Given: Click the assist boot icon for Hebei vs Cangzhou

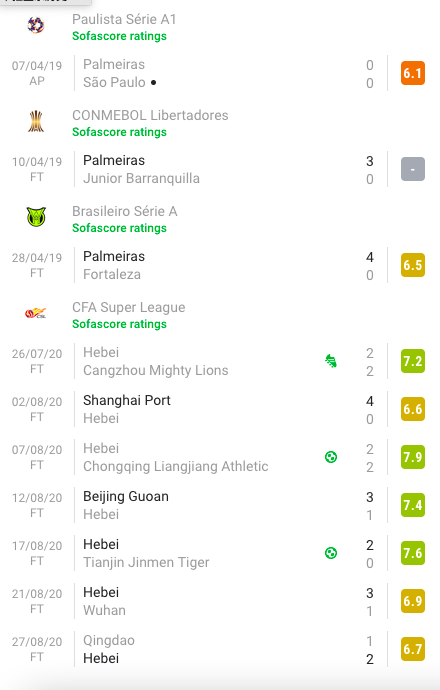Looking at the screenshot, I should (x=331, y=361).
